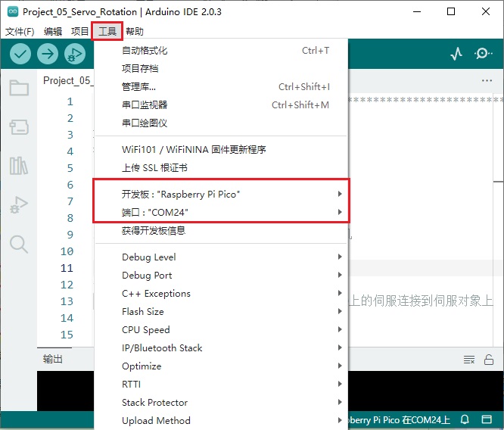Choose 管理库... from the menu
Viewport: 504px width, 430px height.
click(222, 87)
